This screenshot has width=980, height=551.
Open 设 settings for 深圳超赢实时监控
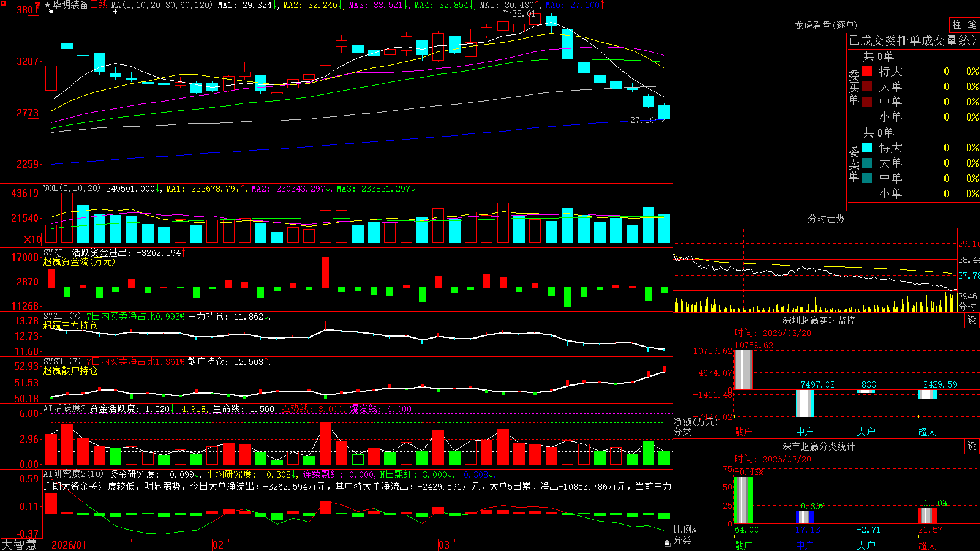(x=972, y=320)
